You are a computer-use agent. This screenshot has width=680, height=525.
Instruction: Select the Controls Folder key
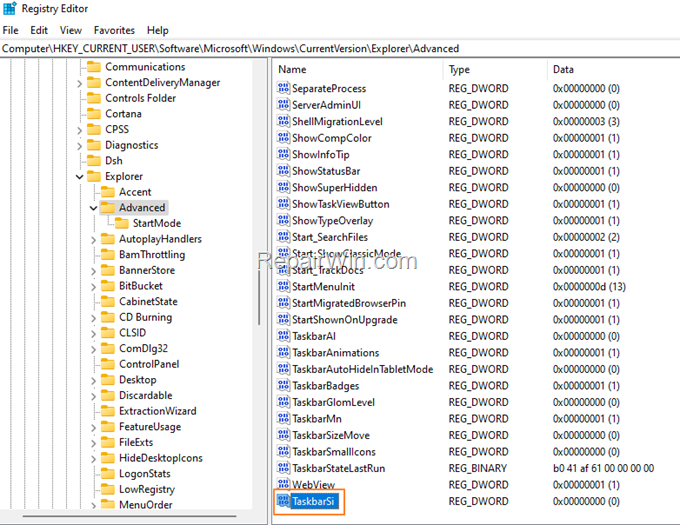click(141, 98)
